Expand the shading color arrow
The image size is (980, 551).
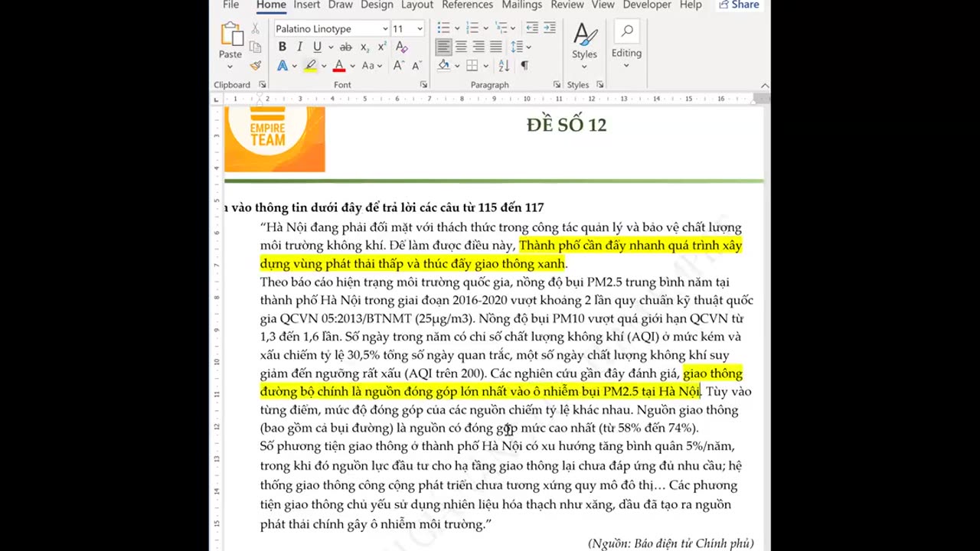(x=456, y=66)
